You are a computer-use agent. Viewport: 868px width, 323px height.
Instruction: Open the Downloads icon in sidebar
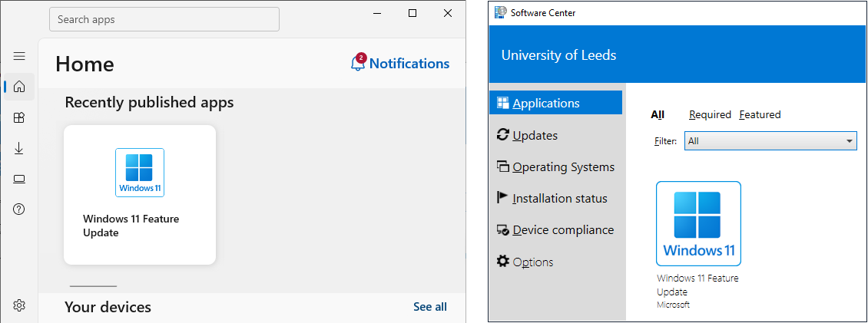19,148
